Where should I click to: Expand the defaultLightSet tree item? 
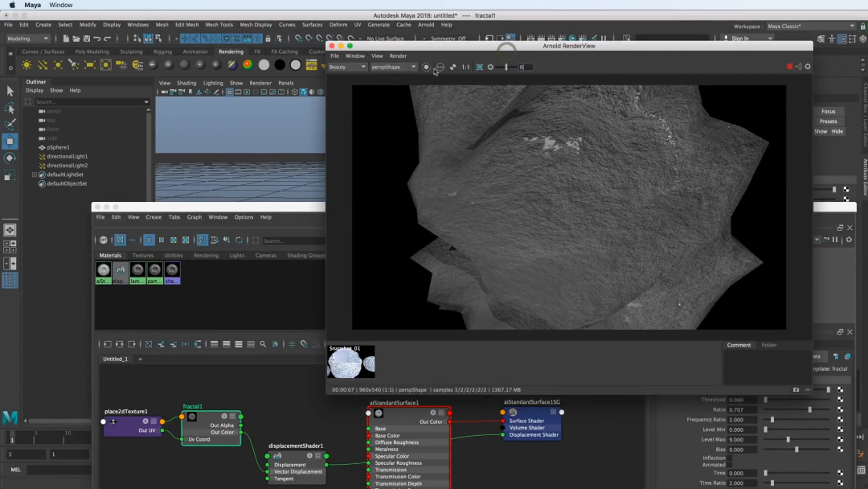35,175
